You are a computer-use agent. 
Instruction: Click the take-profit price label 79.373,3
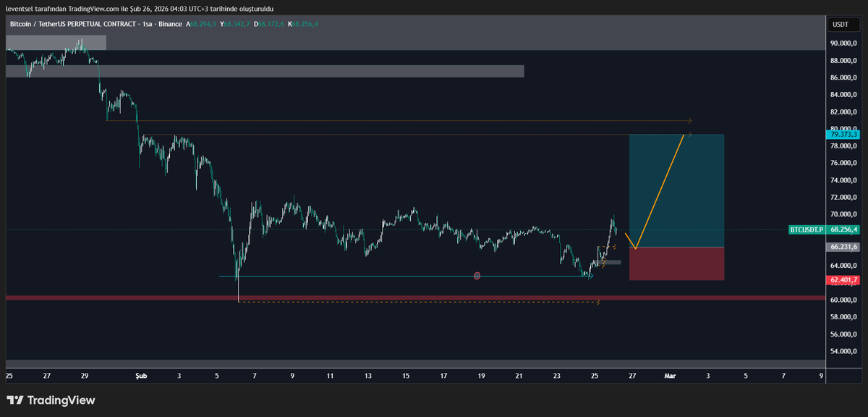(x=844, y=134)
